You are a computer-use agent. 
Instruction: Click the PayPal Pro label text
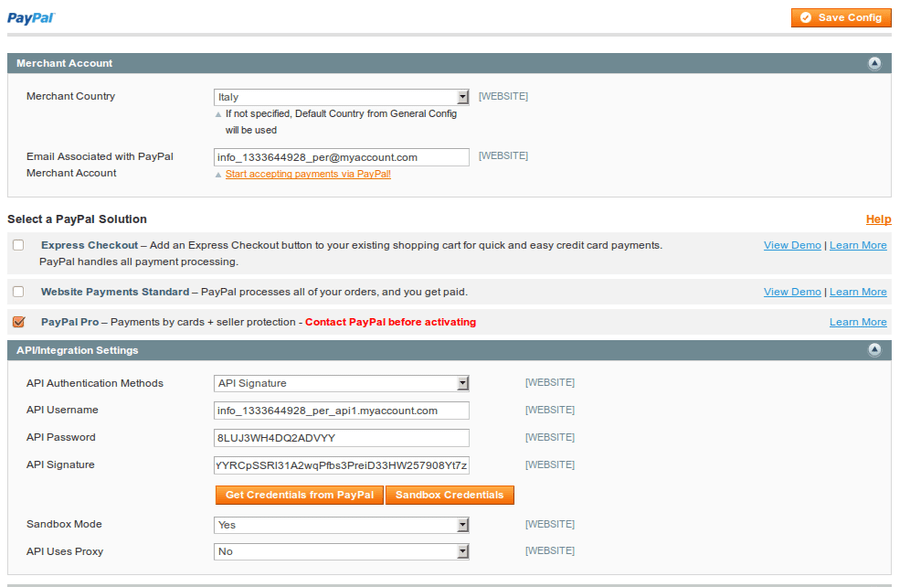(x=69, y=322)
